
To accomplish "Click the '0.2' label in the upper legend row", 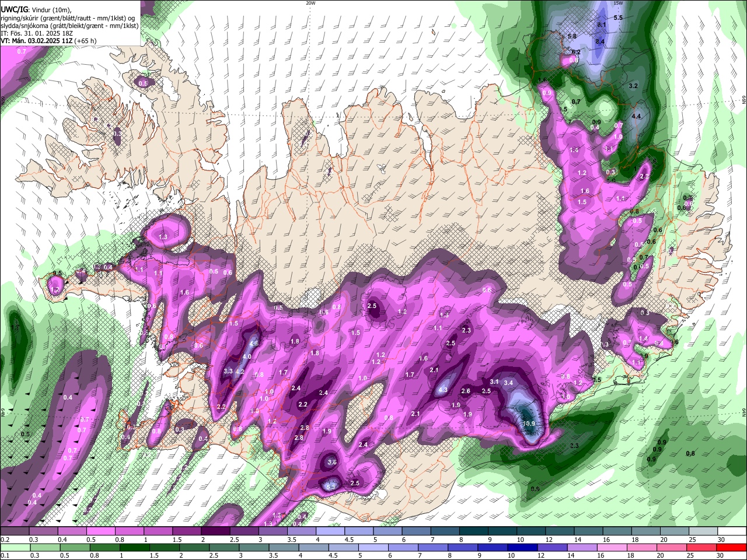I will click(5, 540).
